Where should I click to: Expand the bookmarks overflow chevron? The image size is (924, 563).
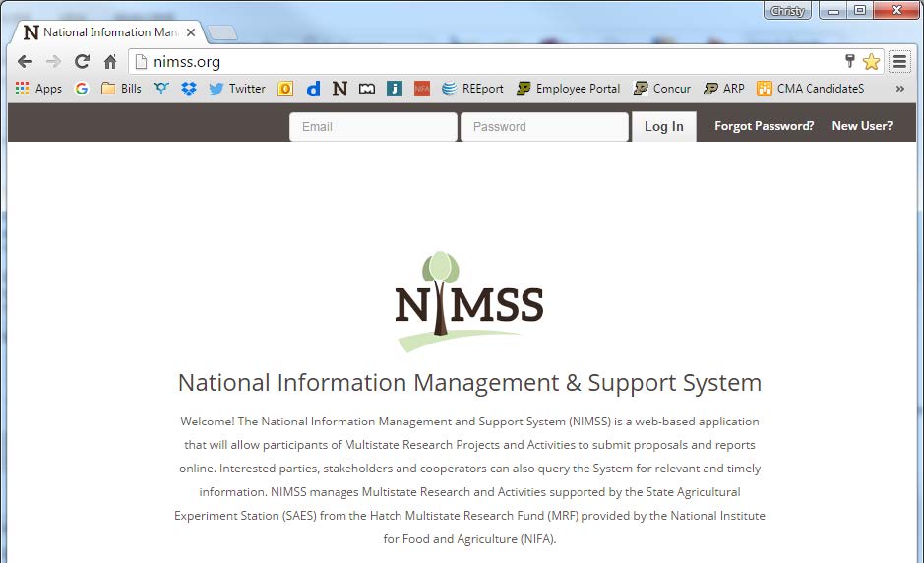click(899, 89)
